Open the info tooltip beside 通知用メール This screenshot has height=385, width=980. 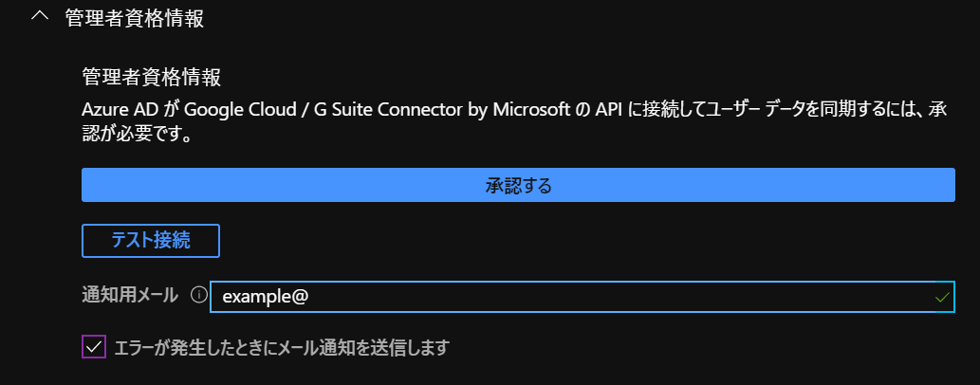(198, 296)
